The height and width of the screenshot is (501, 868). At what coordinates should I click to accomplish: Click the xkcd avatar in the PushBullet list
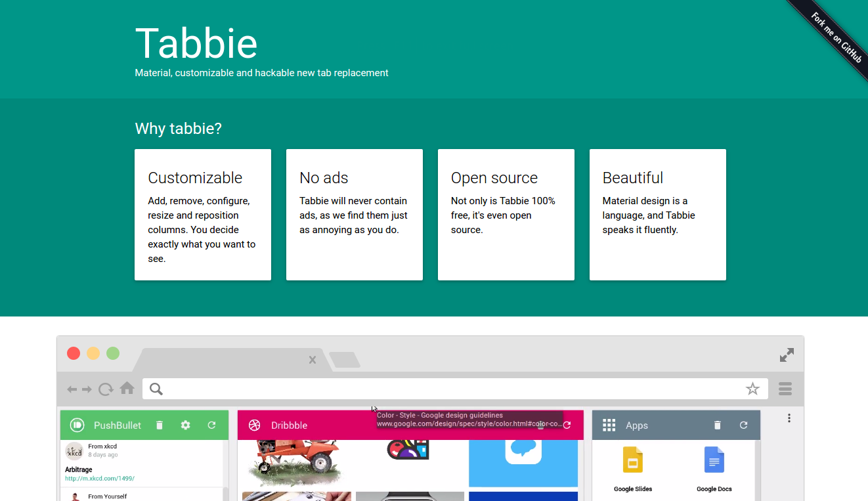[x=74, y=451]
